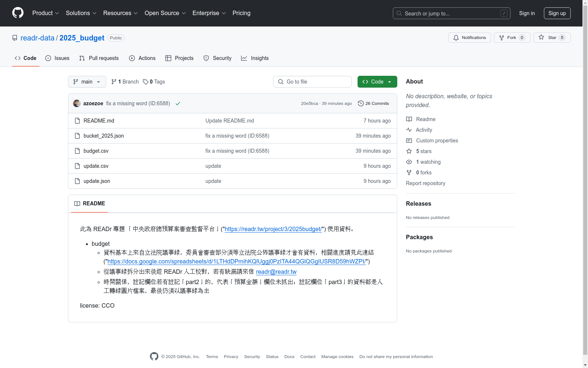Expand the Resources menu
Viewport: 588px width, 368px height.
[121, 13]
